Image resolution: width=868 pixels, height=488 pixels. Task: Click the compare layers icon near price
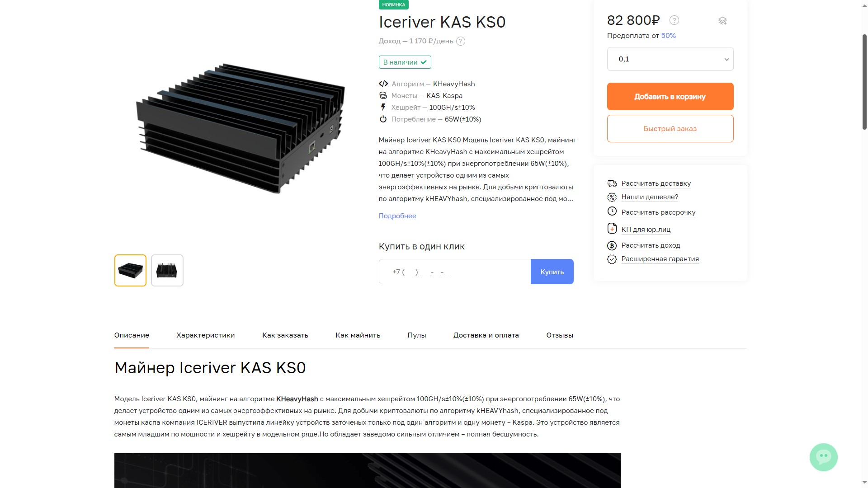[x=722, y=21]
